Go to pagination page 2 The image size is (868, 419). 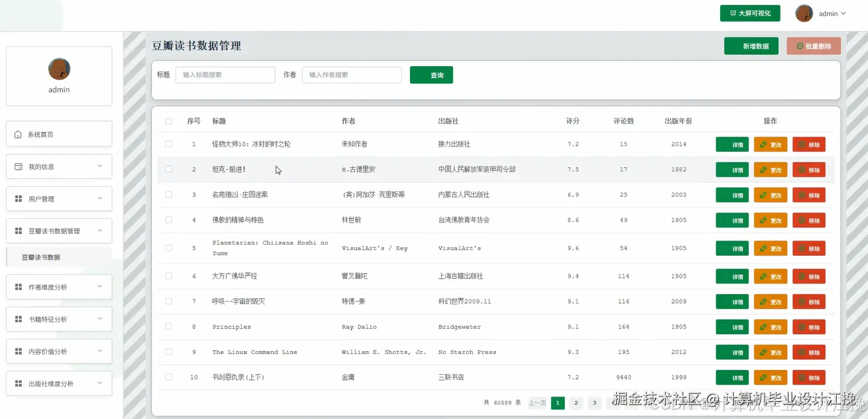point(576,403)
